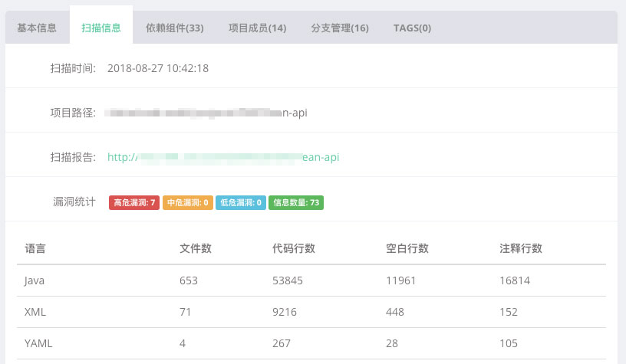The image size is (626, 364).
Task: Click the orange 中危漏洞: 0 badge
Action: [188, 202]
